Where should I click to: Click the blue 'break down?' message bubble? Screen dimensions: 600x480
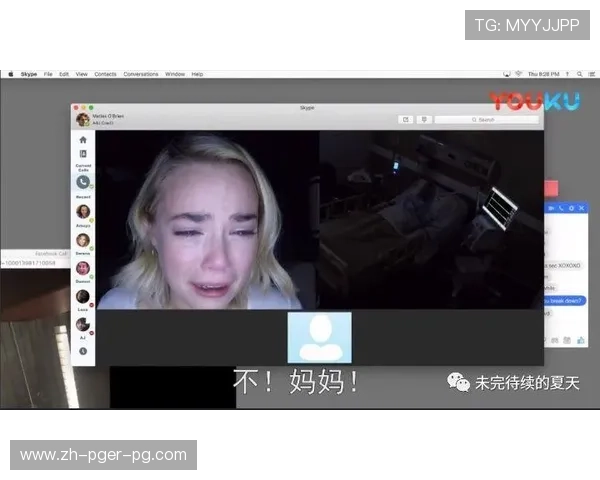pyautogui.click(x=565, y=301)
